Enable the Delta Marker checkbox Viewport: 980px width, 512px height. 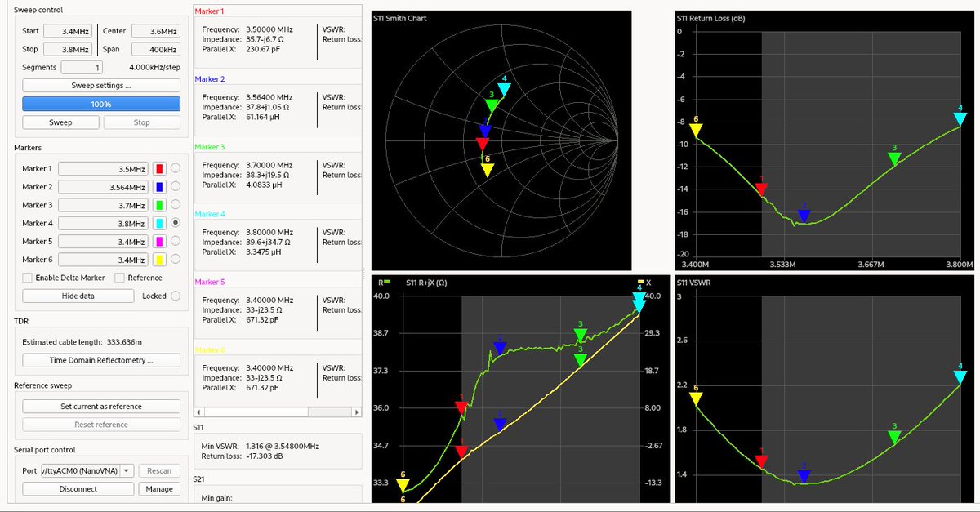coord(28,278)
